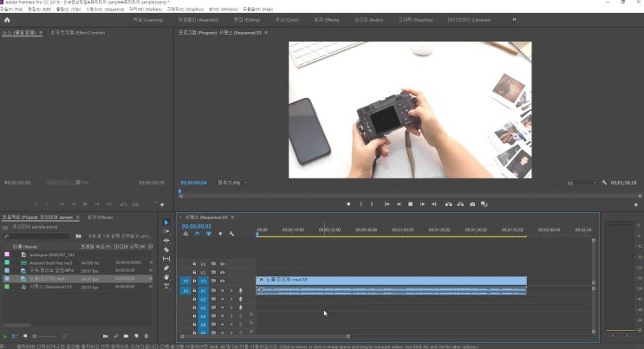Select the Slip tool
644x349 pixels.
click(166, 259)
